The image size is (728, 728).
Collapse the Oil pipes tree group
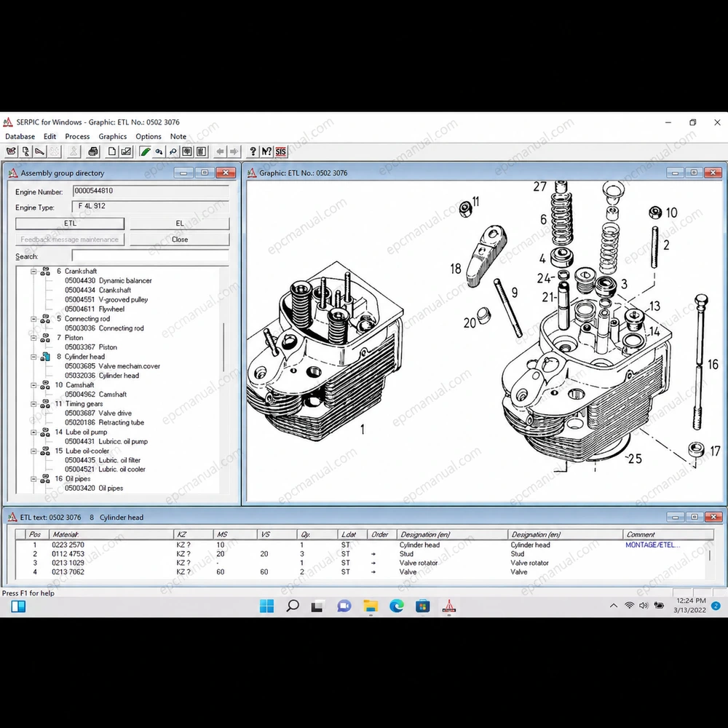tap(33, 479)
